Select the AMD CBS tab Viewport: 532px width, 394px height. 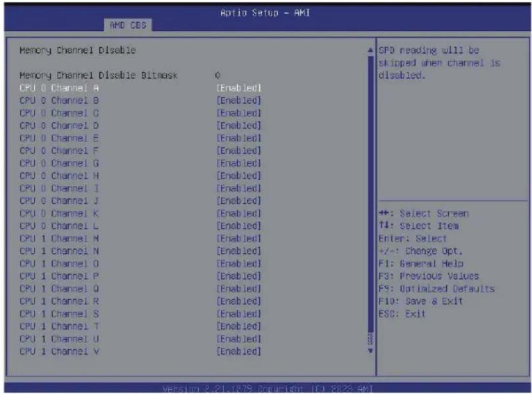point(128,25)
